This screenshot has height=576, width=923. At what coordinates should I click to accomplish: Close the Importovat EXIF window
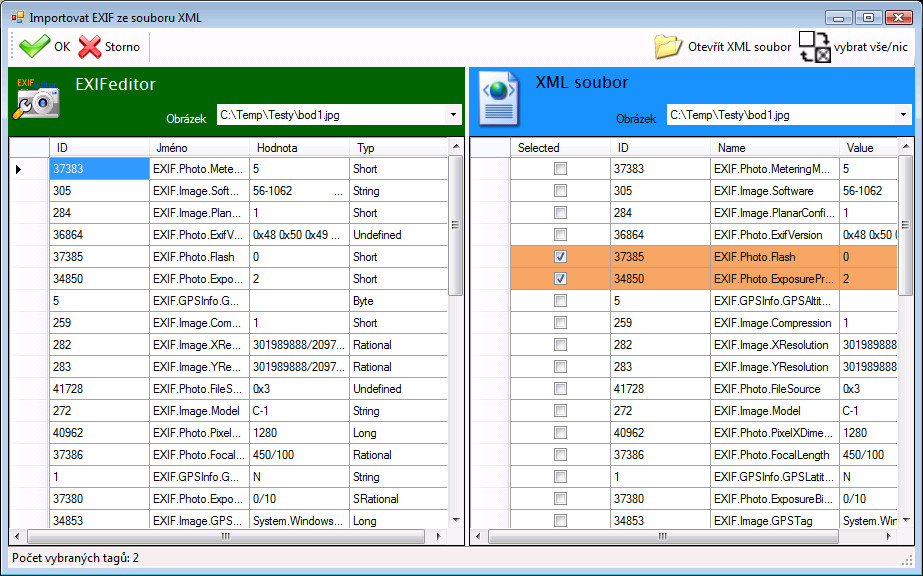(x=898, y=18)
